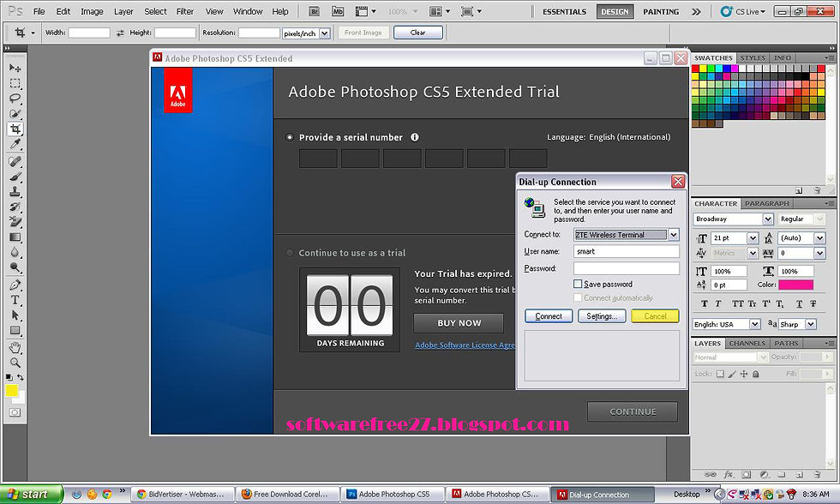
Task: Switch to the Paths tab
Action: click(786, 344)
